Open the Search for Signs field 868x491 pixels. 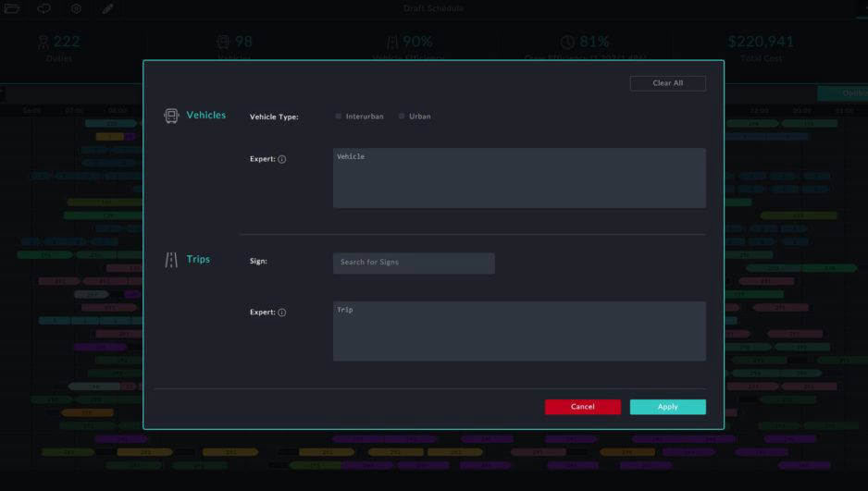click(x=414, y=263)
